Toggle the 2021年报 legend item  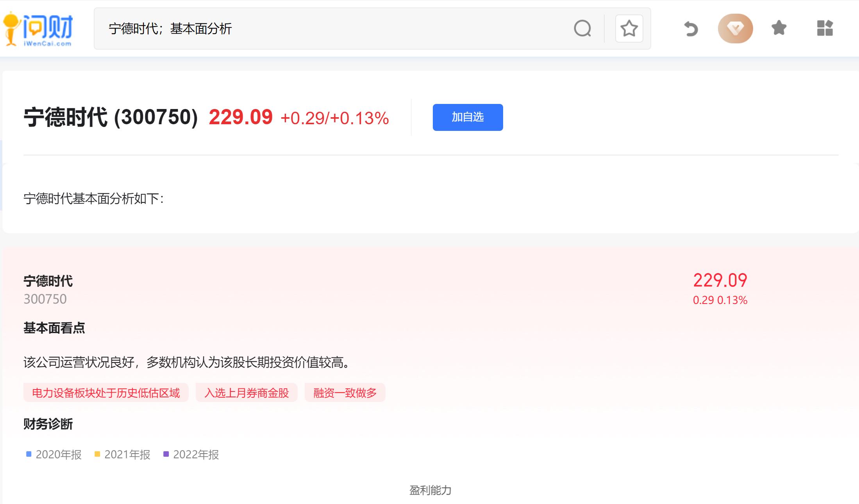coord(127,454)
